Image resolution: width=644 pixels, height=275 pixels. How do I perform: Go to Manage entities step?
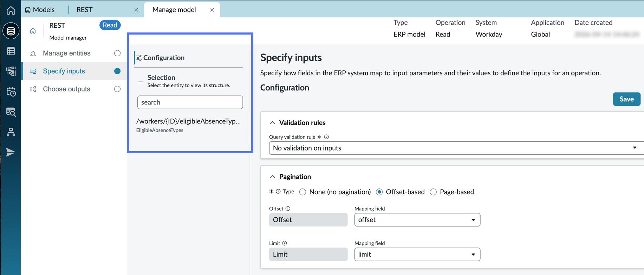(74, 53)
